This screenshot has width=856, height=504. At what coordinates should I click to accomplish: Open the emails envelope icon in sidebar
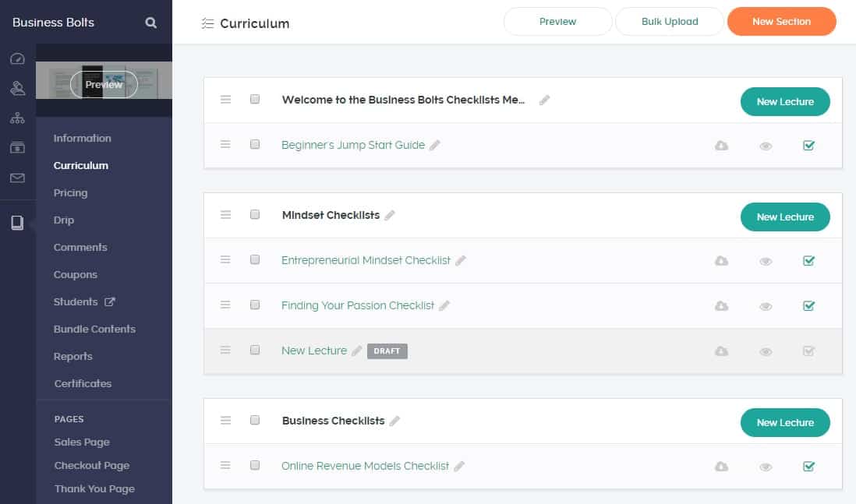(17, 178)
